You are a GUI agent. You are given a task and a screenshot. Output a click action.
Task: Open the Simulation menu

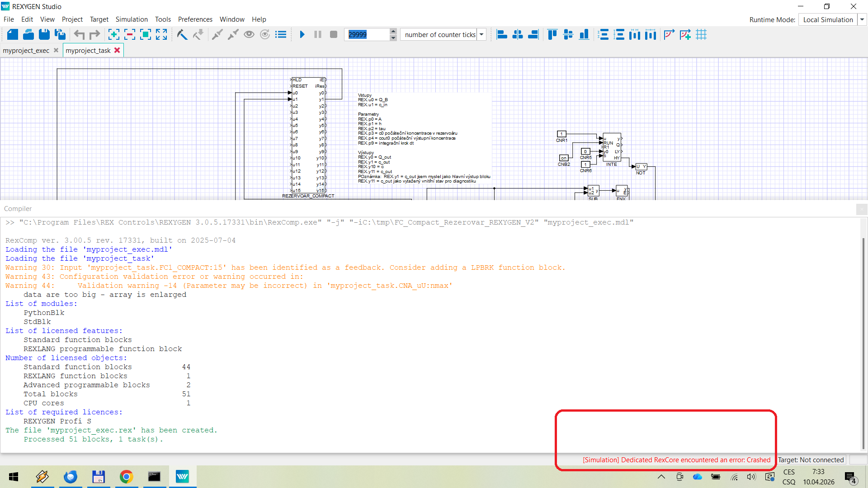(x=131, y=19)
